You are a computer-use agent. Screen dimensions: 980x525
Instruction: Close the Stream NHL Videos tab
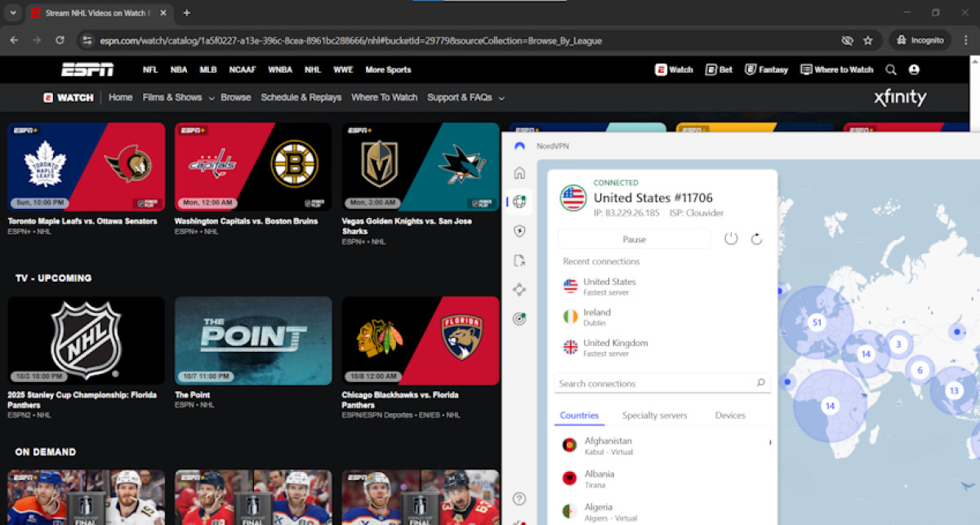coord(165,13)
